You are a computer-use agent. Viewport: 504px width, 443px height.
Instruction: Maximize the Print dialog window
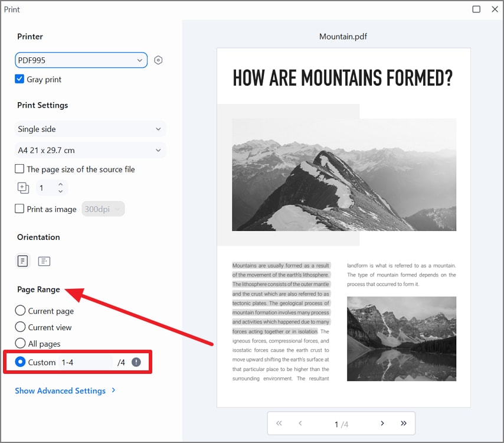(x=476, y=9)
